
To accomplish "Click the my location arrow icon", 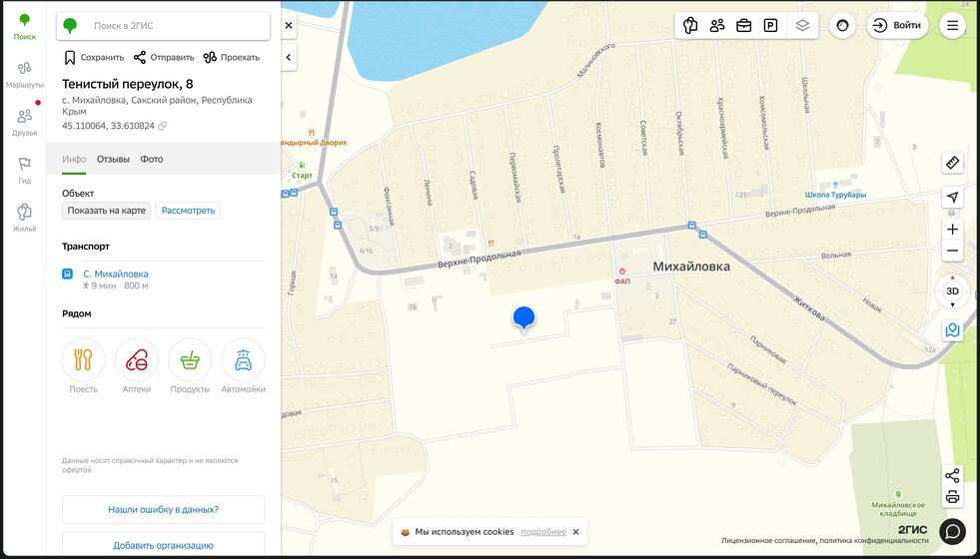I will click(x=952, y=198).
